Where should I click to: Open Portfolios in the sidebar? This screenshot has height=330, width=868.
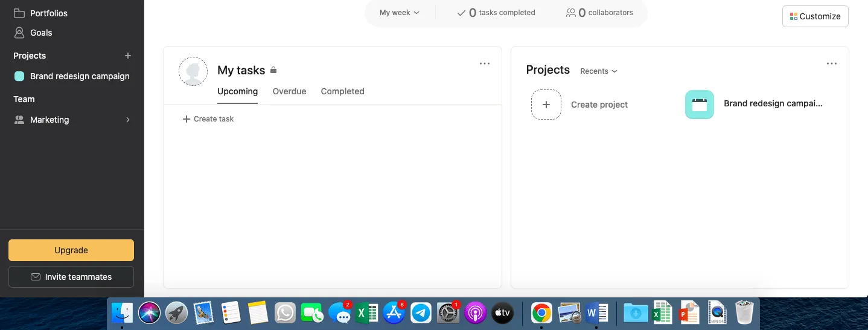48,13
